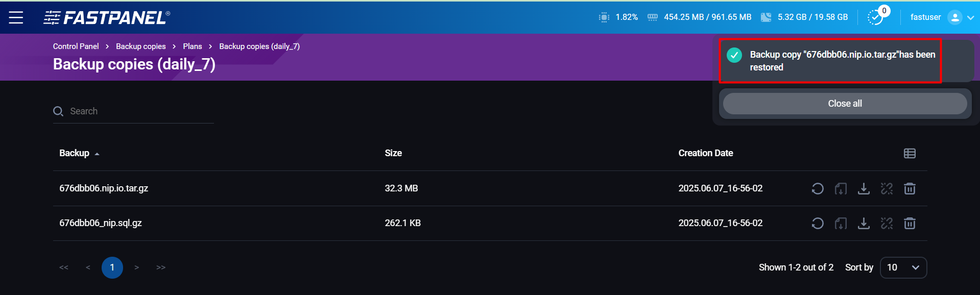
Task: Open the task queue indicator icon
Action: point(876,17)
